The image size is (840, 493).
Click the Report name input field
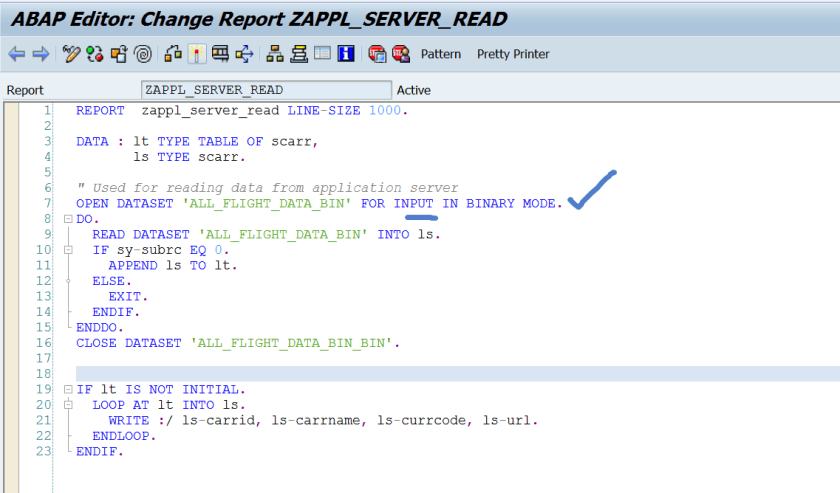coord(266,90)
